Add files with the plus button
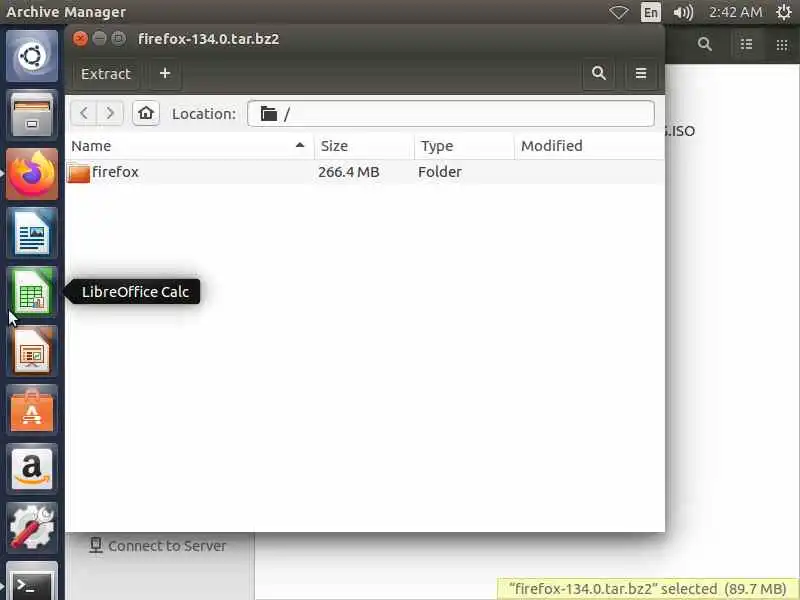 pyautogui.click(x=165, y=74)
